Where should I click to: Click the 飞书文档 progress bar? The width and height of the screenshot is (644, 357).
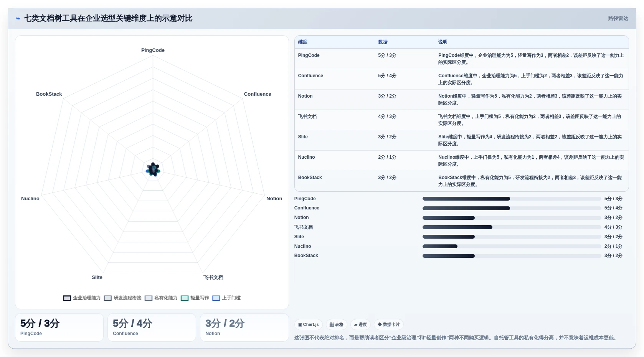coord(512,227)
